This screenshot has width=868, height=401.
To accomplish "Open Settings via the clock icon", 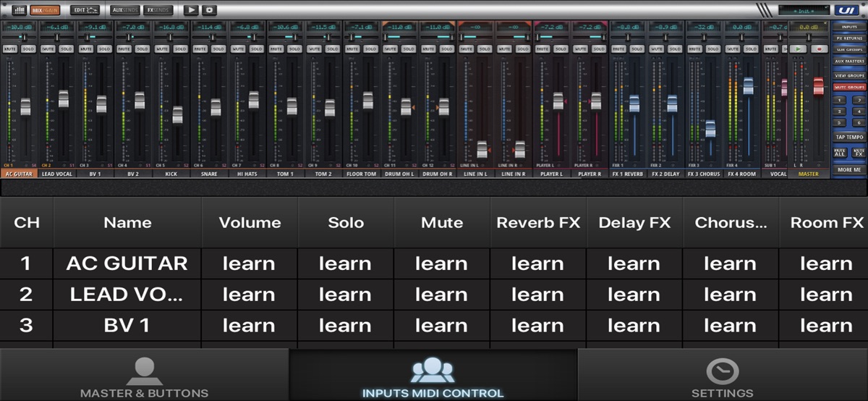I will point(722,371).
